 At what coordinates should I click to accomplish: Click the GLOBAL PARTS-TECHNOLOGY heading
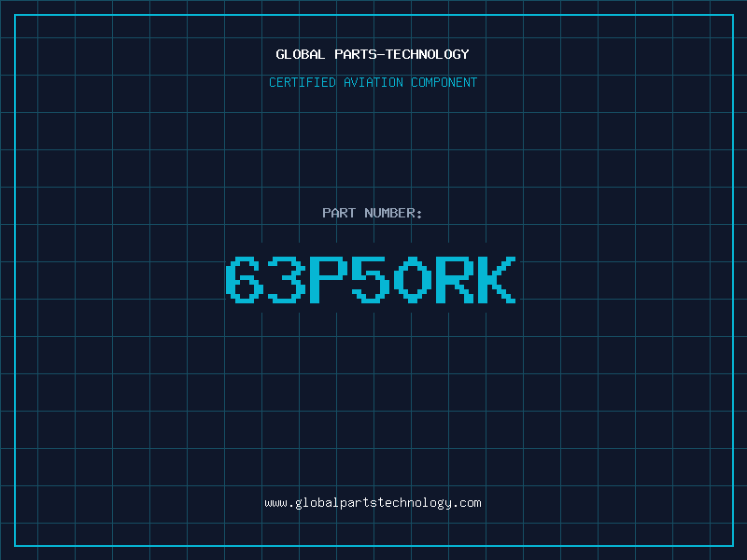click(x=373, y=54)
